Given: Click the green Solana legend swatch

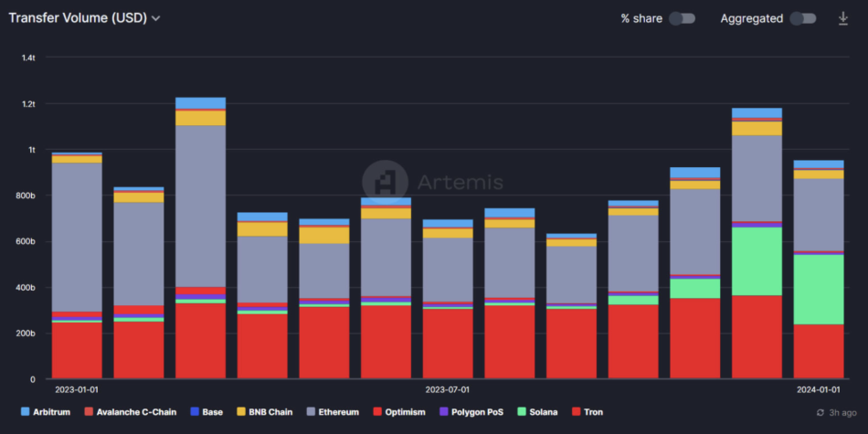Looking at the screenshot, I should click(523, 412).
